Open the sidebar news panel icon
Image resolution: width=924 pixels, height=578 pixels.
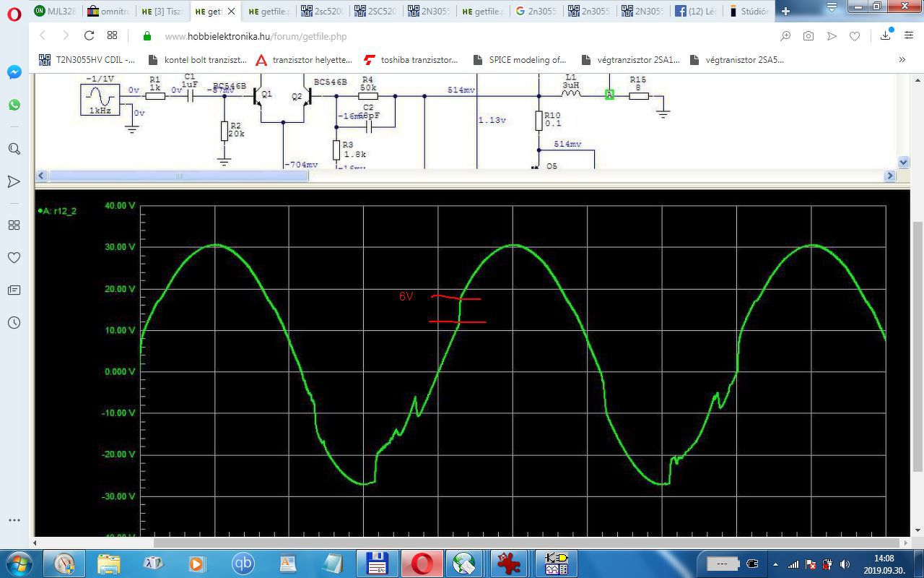point(14,290)
